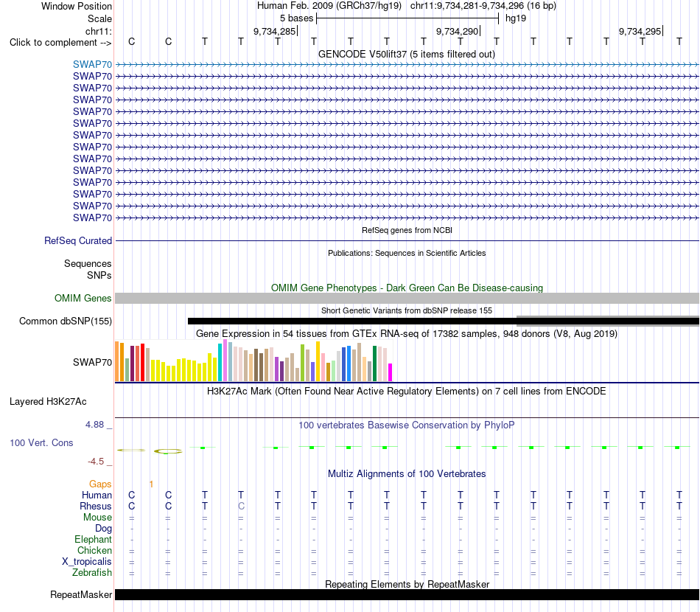This screenshot has height=612, width=700.
Task: Click the chr11:9,734,281-9,734,296 position text
Action: [x=483, y=6]
